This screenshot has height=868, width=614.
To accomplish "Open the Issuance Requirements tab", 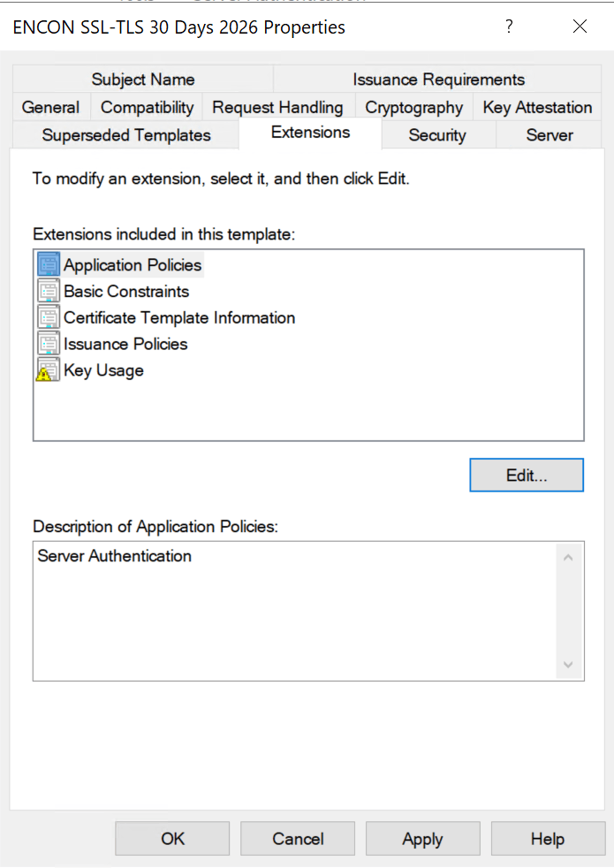I will click(x=438, y=80).
